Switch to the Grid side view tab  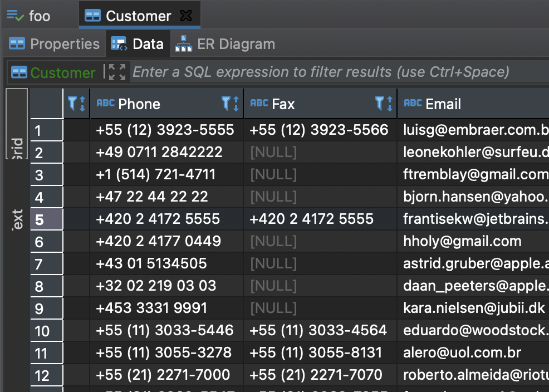tap(17, 124)
